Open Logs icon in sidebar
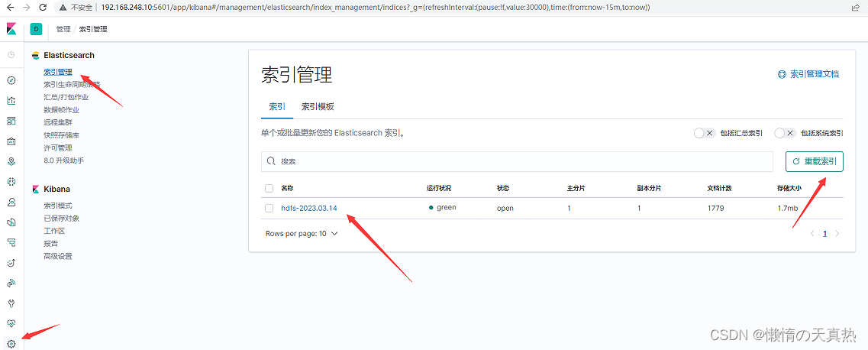This screenshot has height=350, width=868. (11, 222)
